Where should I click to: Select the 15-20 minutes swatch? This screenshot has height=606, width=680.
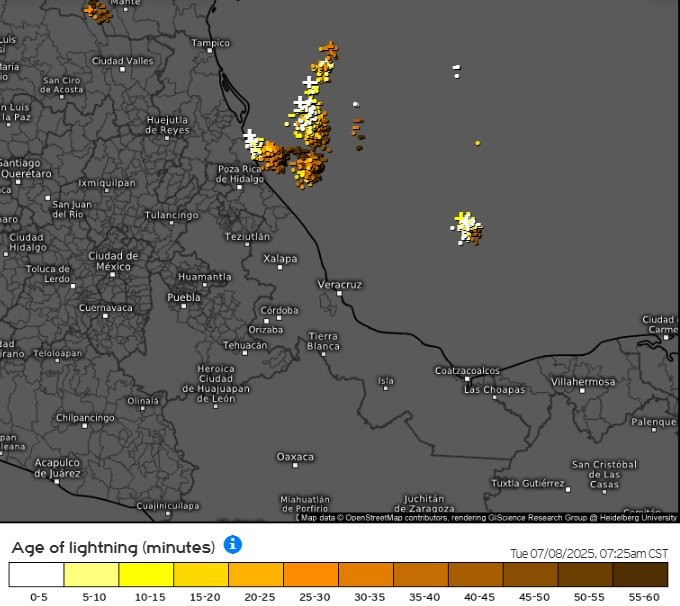pos(201,575)
